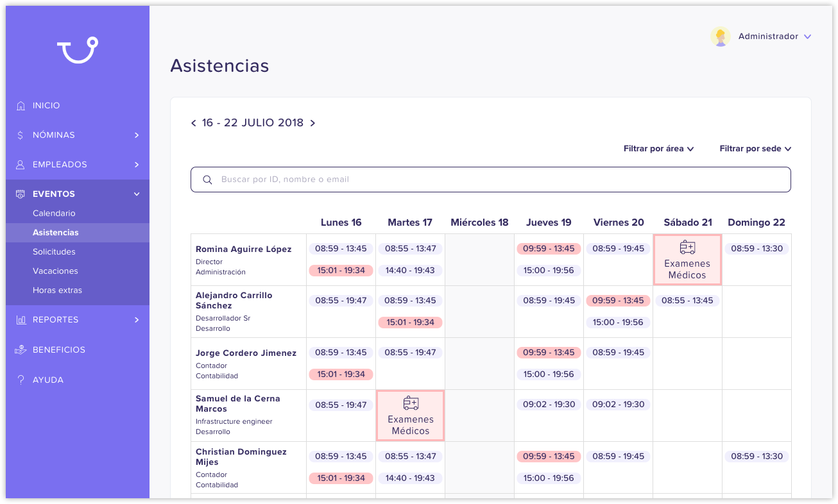Click employee name Romina Aguirre López
838x504 pixels.
point(243,249)
